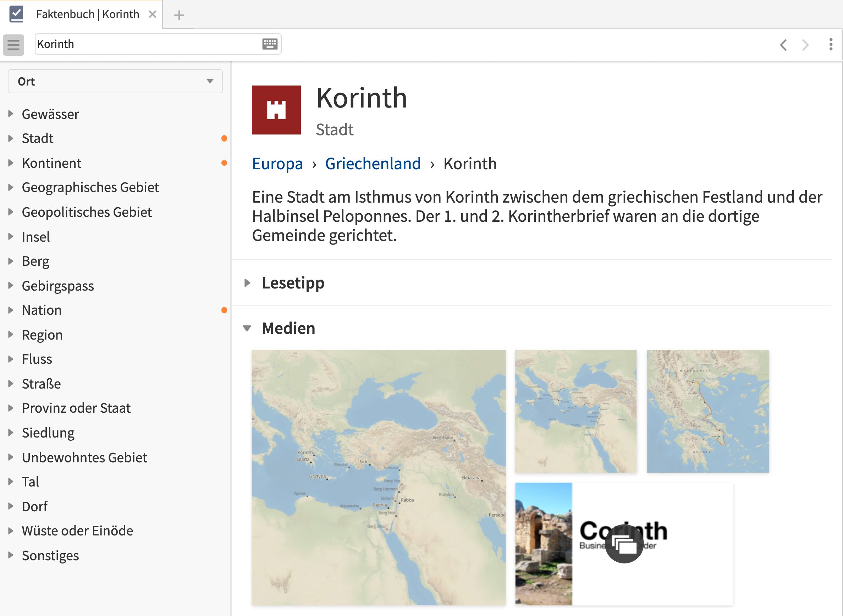Close the Faktenbuch Korinth tab
Image resolution: width=843 pixels, height=616 pixels.
[x=152, y=15]
